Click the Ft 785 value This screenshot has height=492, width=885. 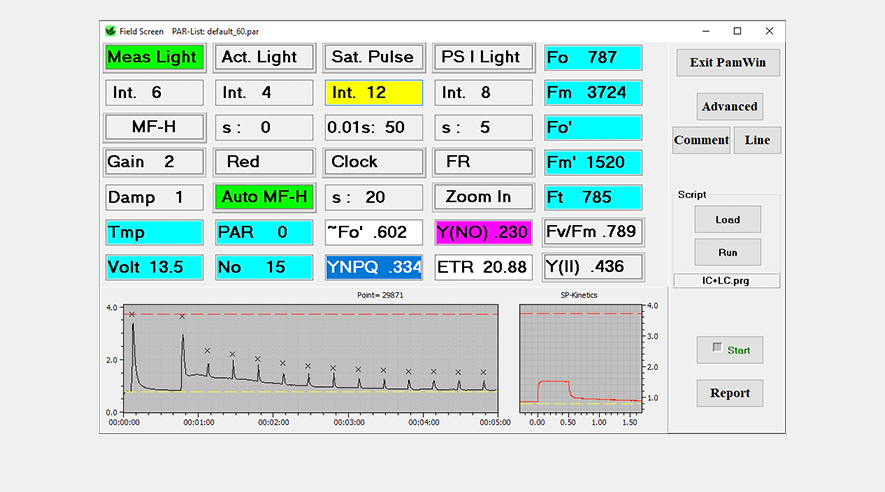(x=593, y=197)
